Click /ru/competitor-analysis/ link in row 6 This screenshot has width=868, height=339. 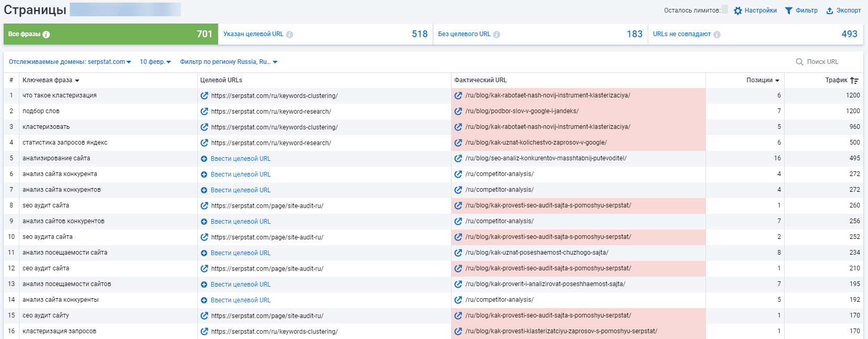coord(499,174)
